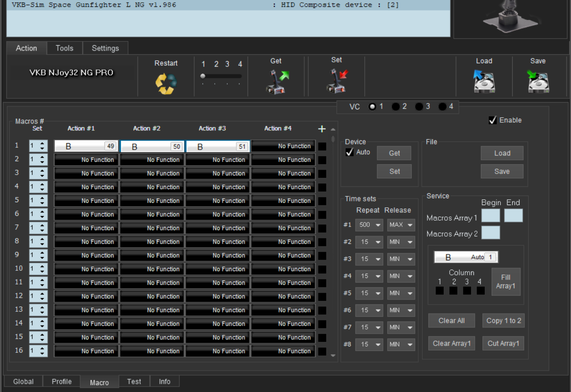Toggle the black square ending macro row 1

point(322,146)
